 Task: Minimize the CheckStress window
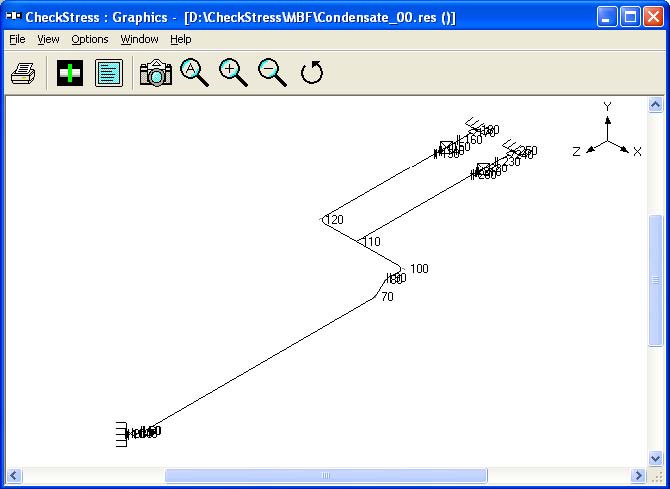coord(607,17)
